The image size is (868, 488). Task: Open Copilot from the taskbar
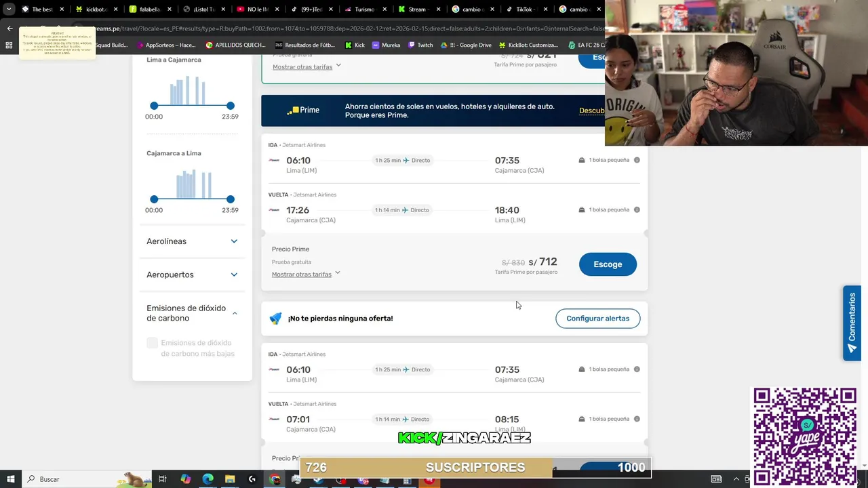185,479
